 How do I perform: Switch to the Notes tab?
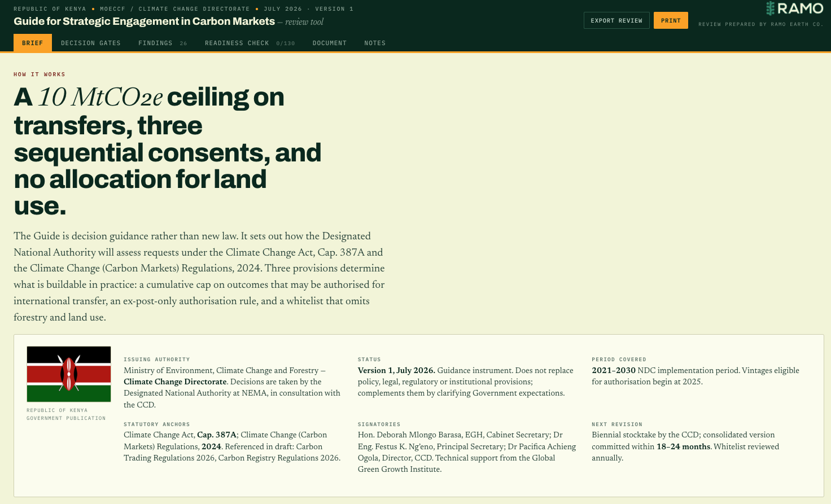pyautogui.click(x=375, y=43)
